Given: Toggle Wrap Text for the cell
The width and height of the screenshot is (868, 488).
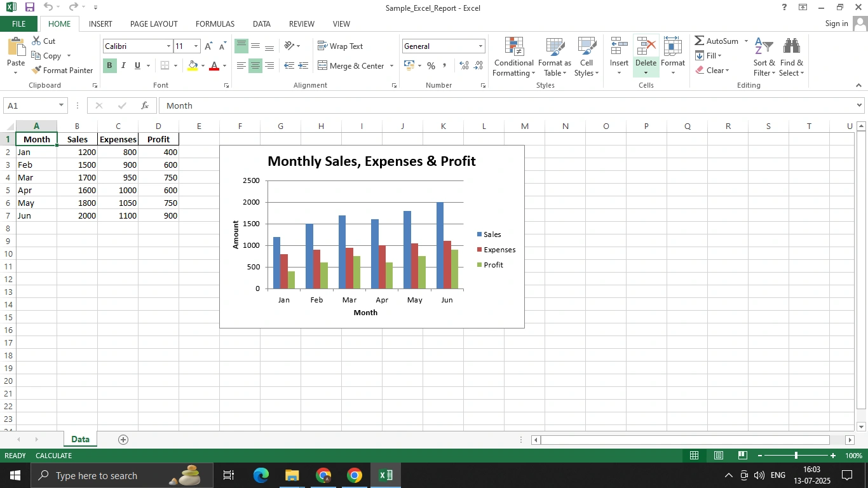Looking at the screenshot, I should pos(340,46).
